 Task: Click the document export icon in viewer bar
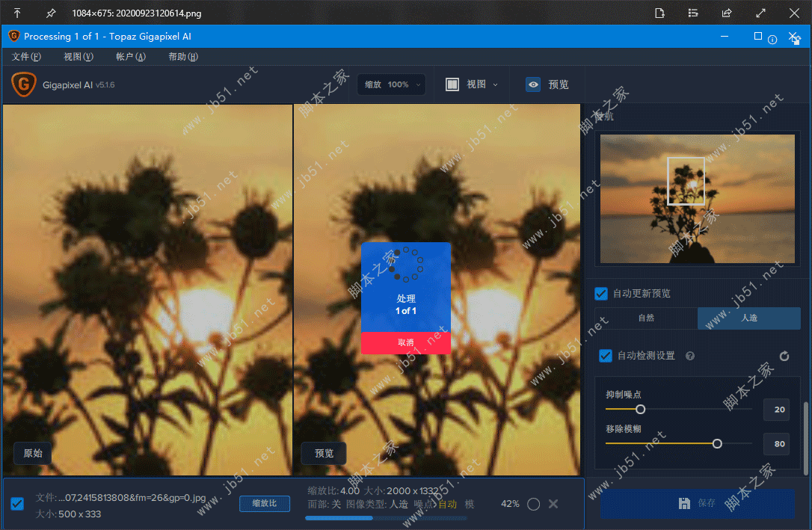coord(659,13)
